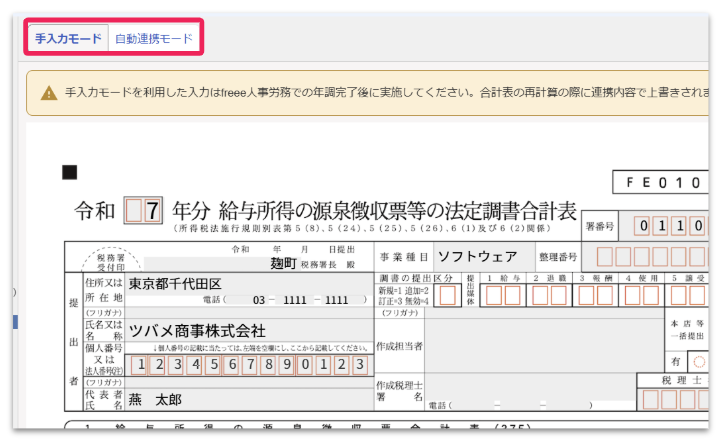Click the 作成税理士署名 field
The height and width of the screenshot is (443, 721).
530,386
